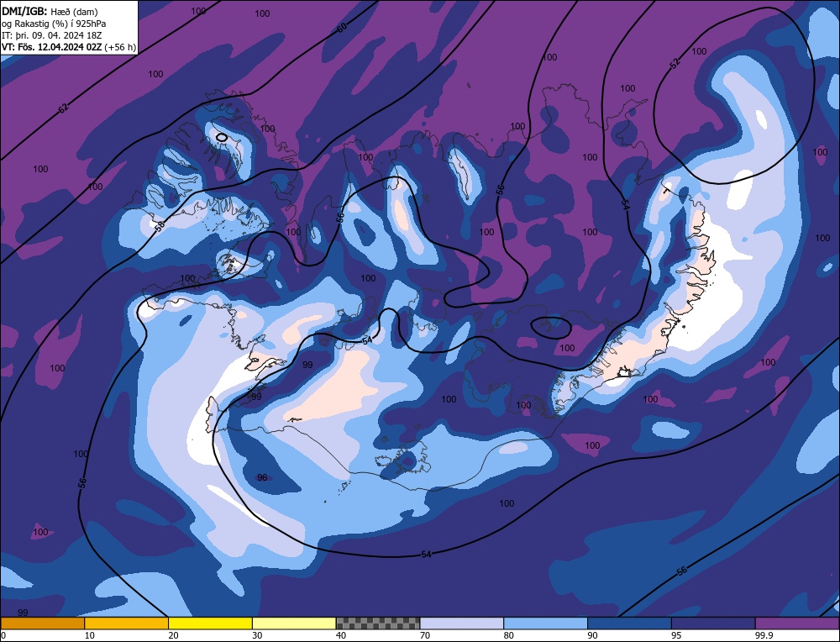Click the '30' legend scale value

pyautogui.click(x=257, y=635)
